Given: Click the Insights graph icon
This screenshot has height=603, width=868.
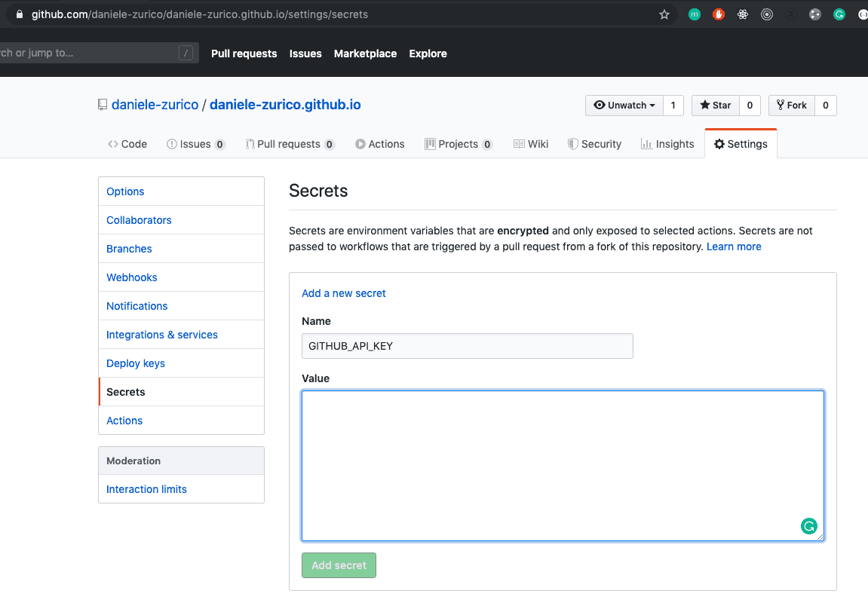Looking at the screenshot, I should (x=646, y=144).
